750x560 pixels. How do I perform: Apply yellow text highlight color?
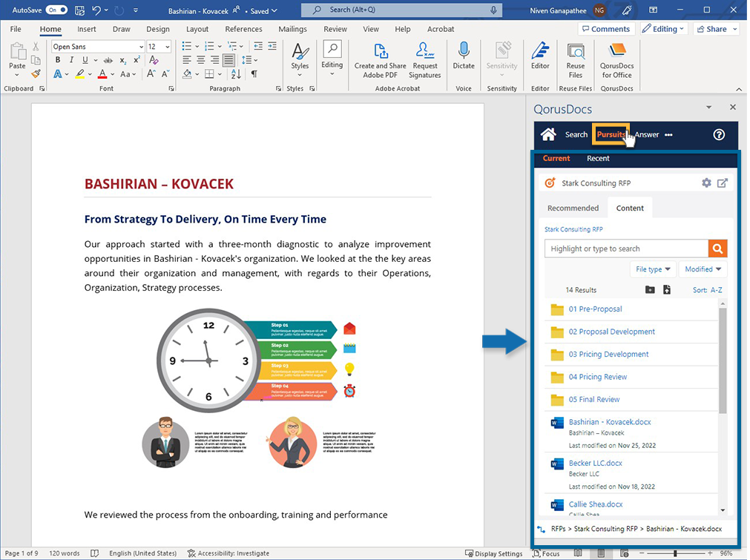click(x=80, y=74)
